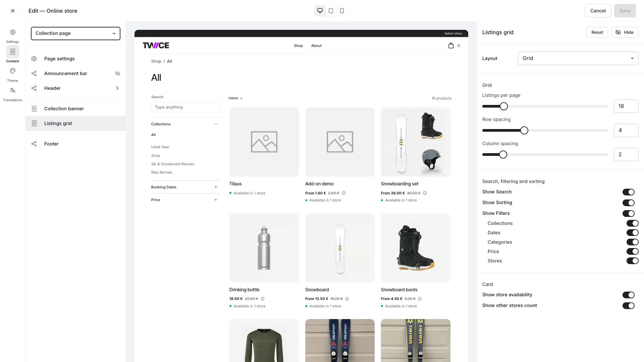Select Footer section
The width and height of the screenshot is (644, 362).
75,144
